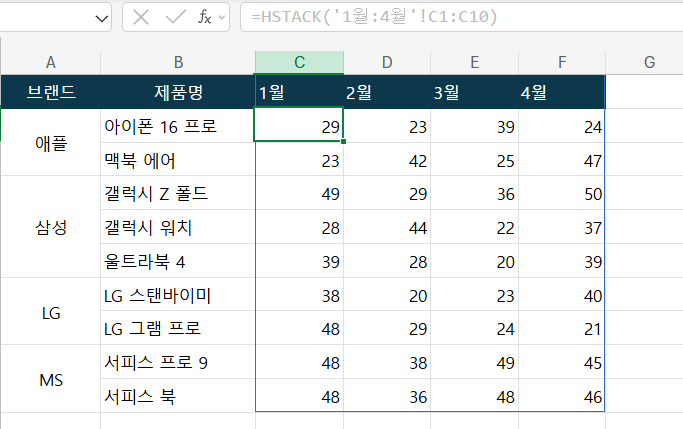Click the 서피스 북 product cell

[178, 396]
